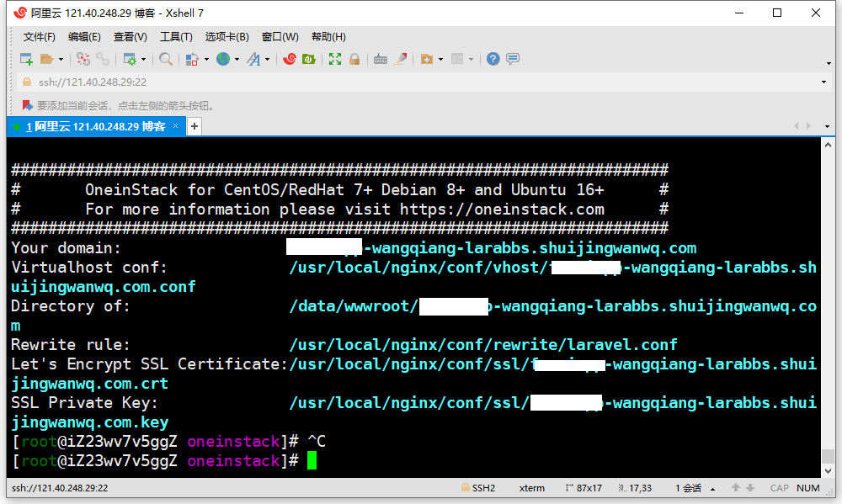
Task: Click the blue Help question mark icon
Action: point(493,59)
